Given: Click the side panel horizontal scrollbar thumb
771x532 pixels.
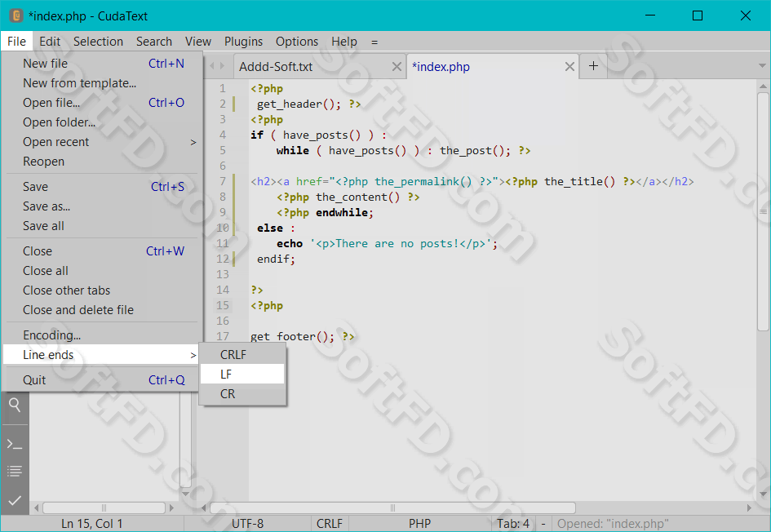Looking at the screenshot, I should [104, 508].
